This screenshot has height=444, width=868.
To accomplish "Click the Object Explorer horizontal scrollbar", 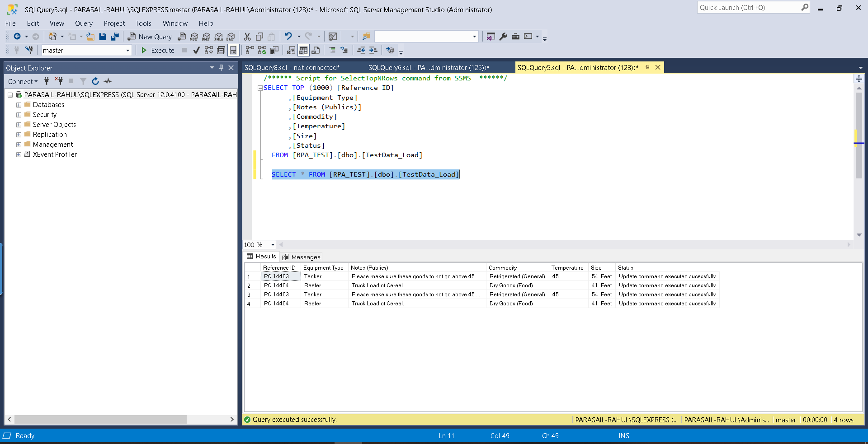I will (x=100, y=420).
